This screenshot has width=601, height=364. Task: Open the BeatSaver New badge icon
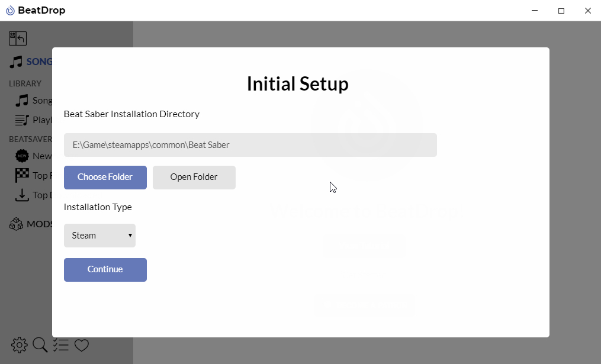pos(22,156)
